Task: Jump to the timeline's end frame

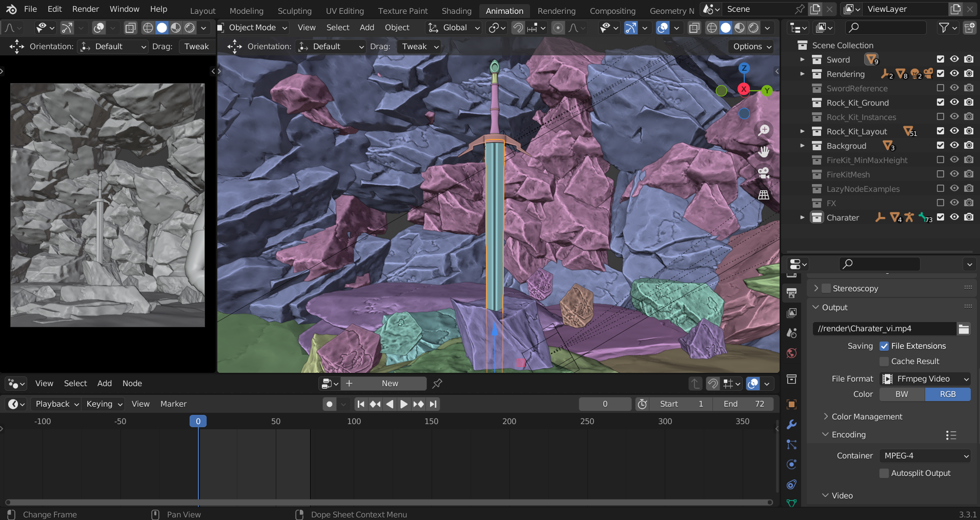Action: [x=433, y=404]
